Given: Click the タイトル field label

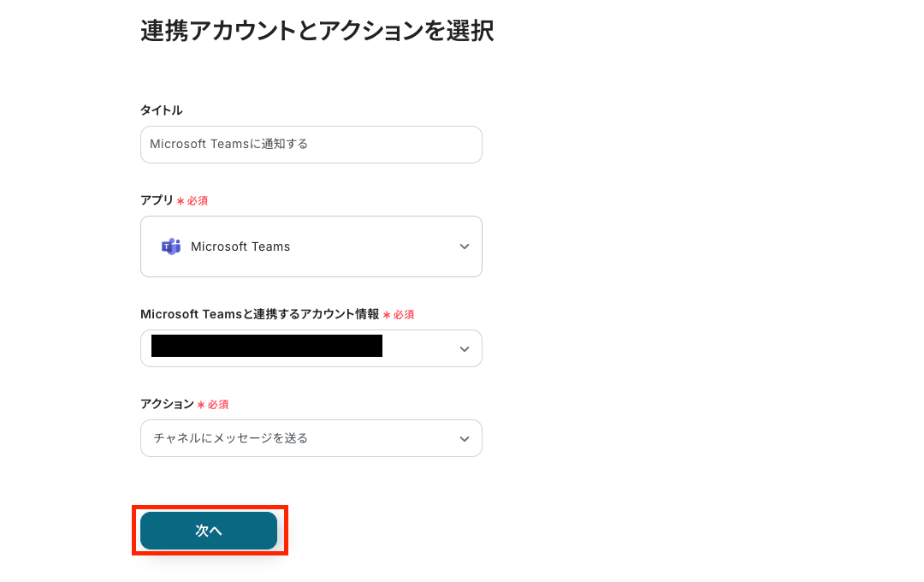Looking at the screenshot, I should coord(162,110).
